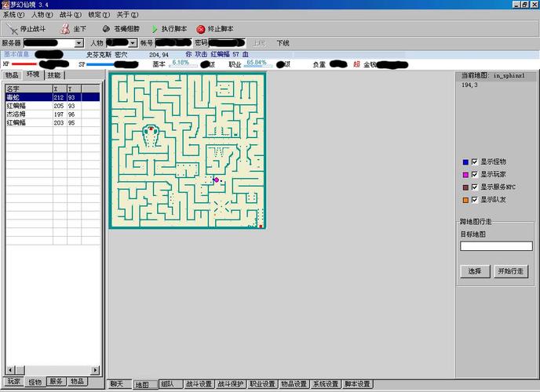
Task: Open the 系统 menu
Action: [x=14, y=15]
